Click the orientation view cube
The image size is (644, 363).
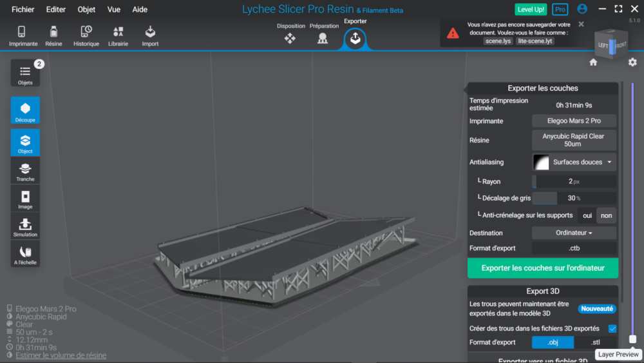tap(612, 44)
